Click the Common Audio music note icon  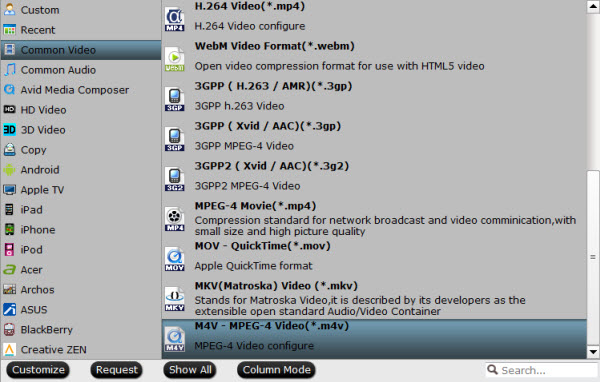[x=10, y=70]
